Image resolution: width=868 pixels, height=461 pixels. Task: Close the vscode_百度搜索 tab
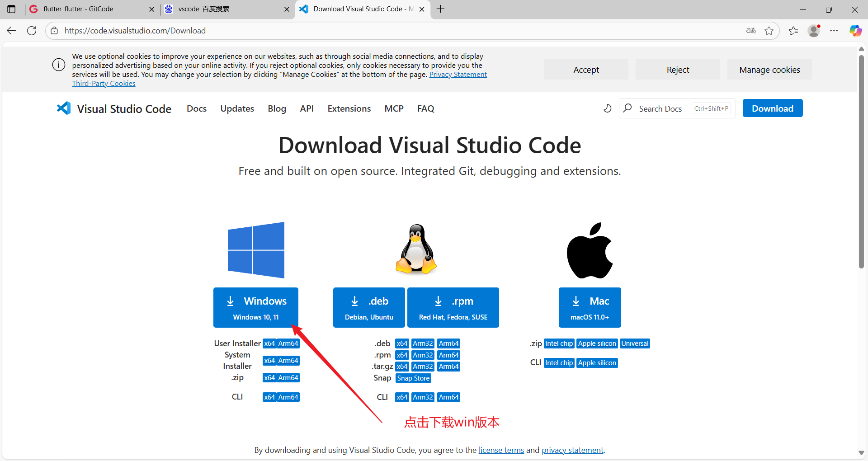[x=287, y=9]
